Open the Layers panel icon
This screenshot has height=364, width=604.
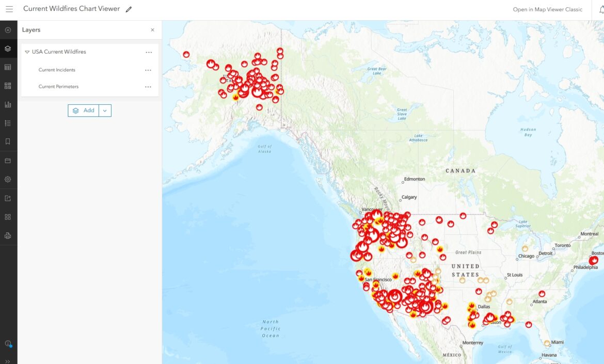click(8, 49)
